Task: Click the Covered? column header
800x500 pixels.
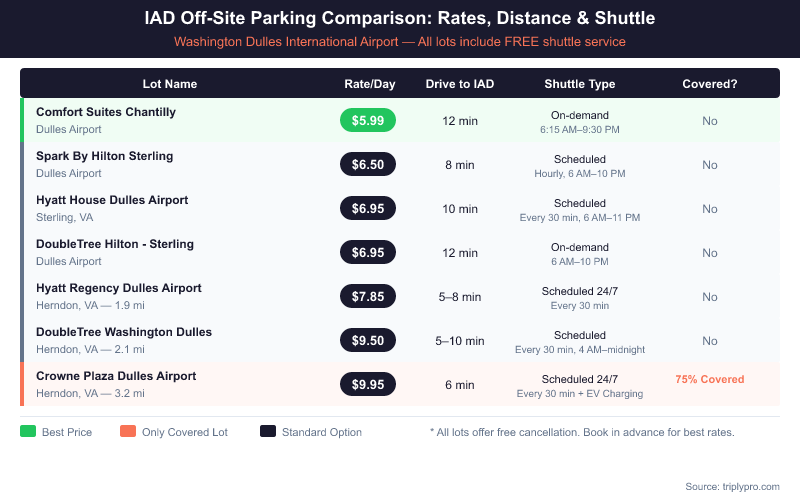Action: [710, 84]
